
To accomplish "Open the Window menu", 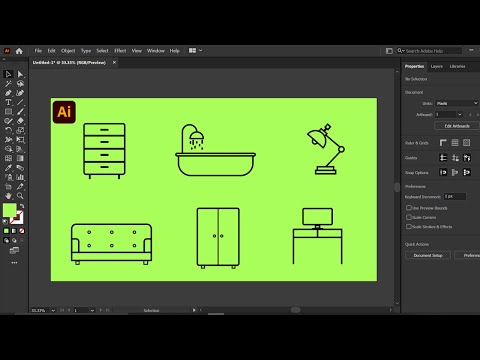I will click(x=156, y=51).
